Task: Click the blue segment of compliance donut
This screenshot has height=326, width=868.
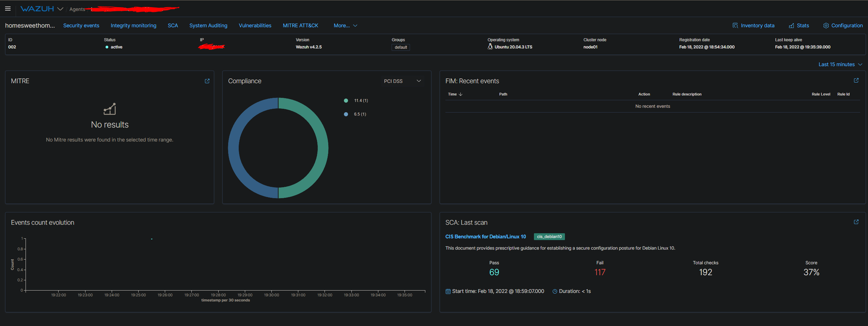Action: pyautogui.click(x=234, y=148)
